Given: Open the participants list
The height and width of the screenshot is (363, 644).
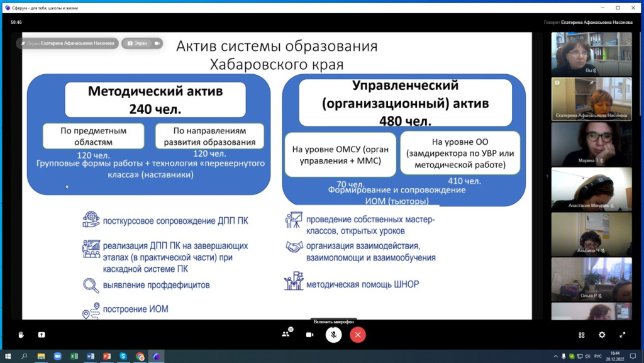Looking at the screenshot, I should point(286,335).
